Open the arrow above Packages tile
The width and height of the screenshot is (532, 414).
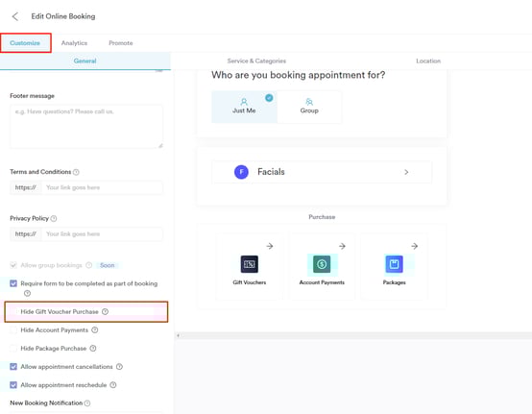click(x=414, y=246)
